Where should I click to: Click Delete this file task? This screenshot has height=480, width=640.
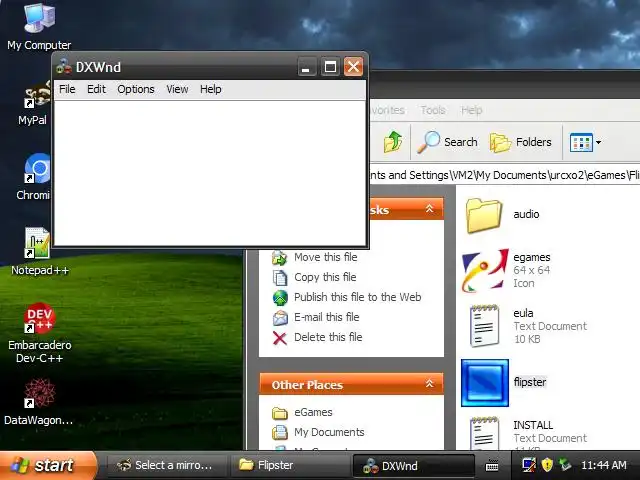(x=317, y=337)
